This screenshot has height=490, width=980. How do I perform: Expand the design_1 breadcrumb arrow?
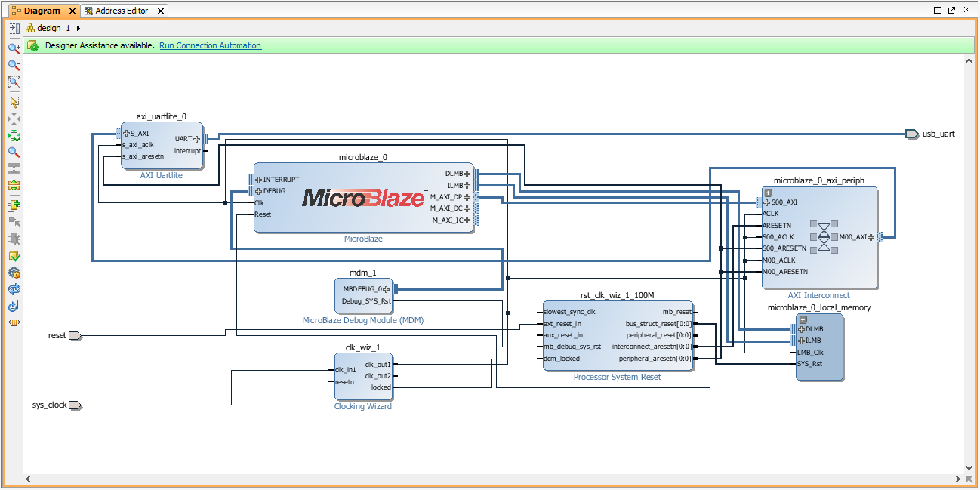coord(79,28)
